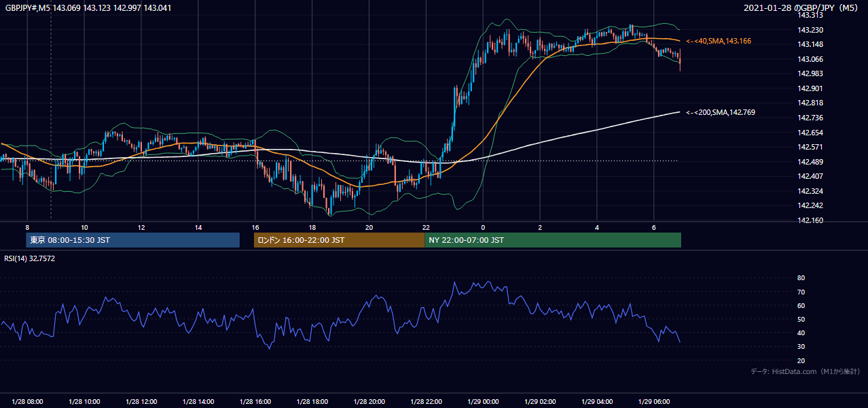Click price axis value 143.066
The image size is (868, 408).
coord(810,59)
